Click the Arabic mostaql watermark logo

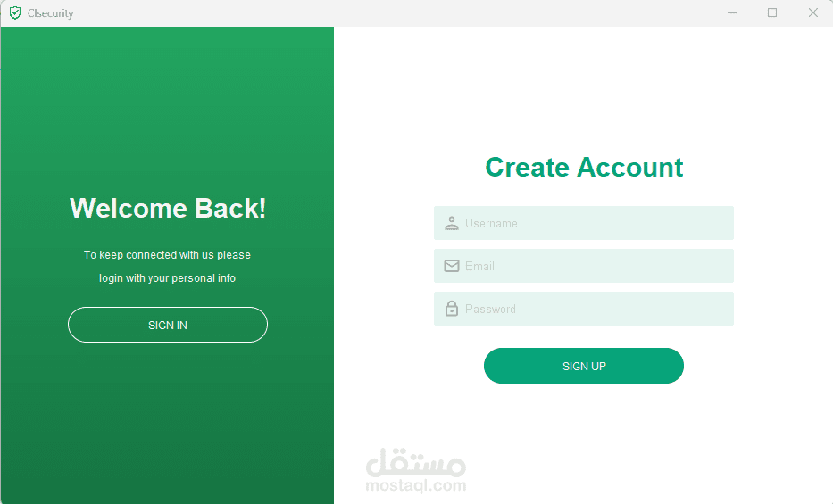click(416, 462)
